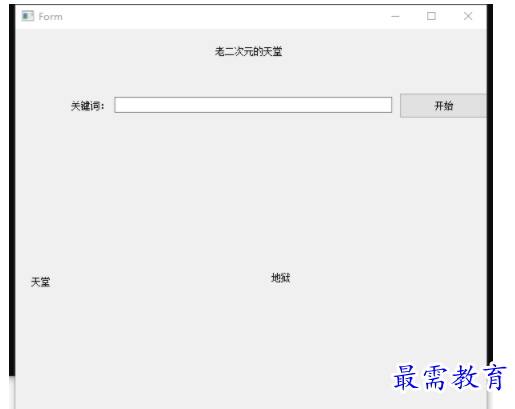Focus the 关键词 input field
This screenshot has width=515, height=409.
pyautogui.click(x=253, y=105)
